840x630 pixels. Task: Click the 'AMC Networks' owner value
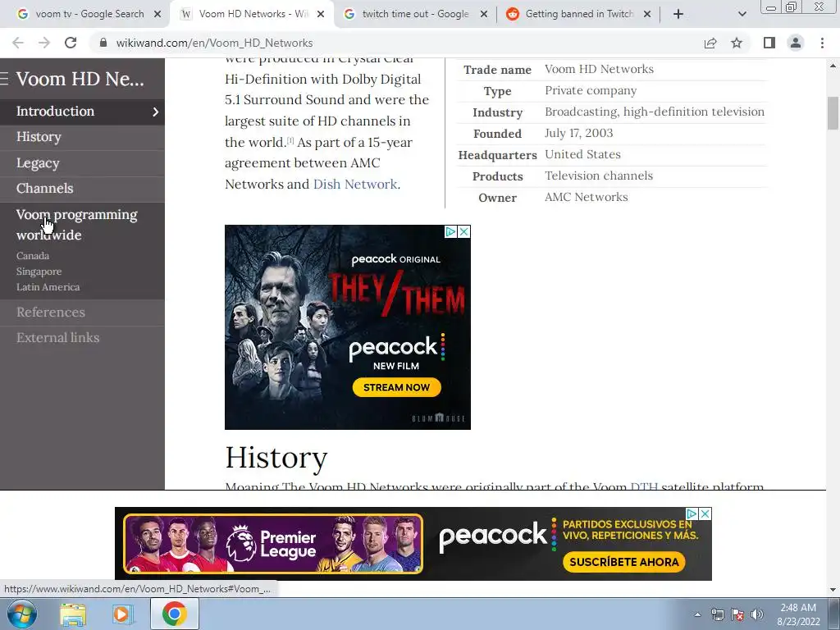pos(586,197)
